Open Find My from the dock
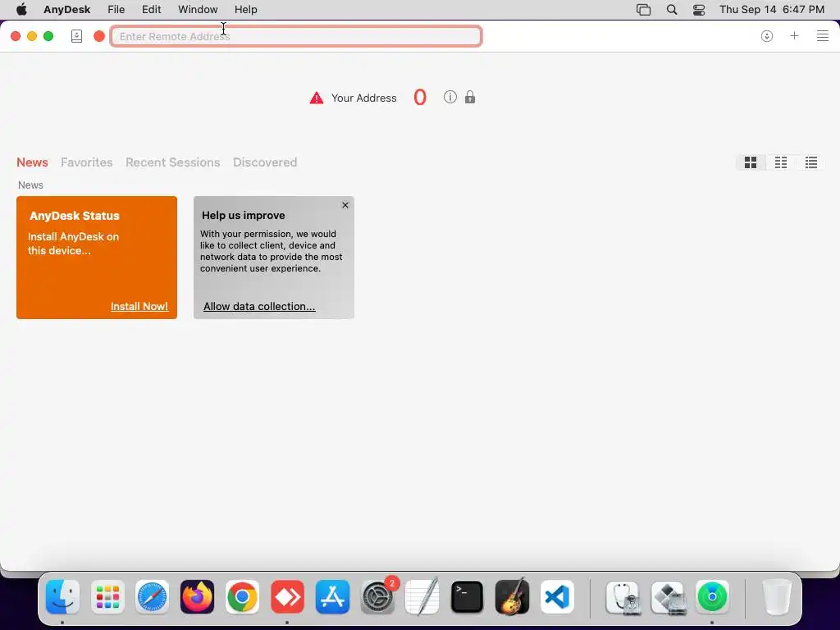The image size is (840, 630). 712,597
